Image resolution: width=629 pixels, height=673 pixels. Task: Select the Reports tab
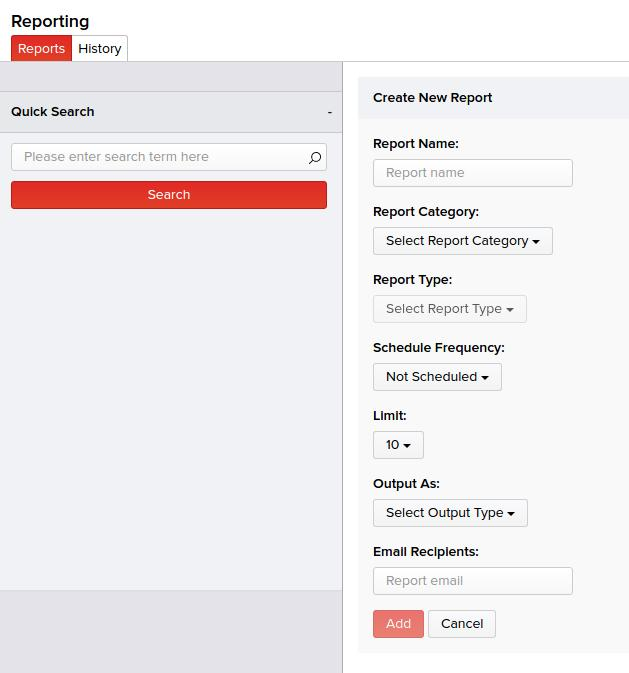(x=41, y=48)
